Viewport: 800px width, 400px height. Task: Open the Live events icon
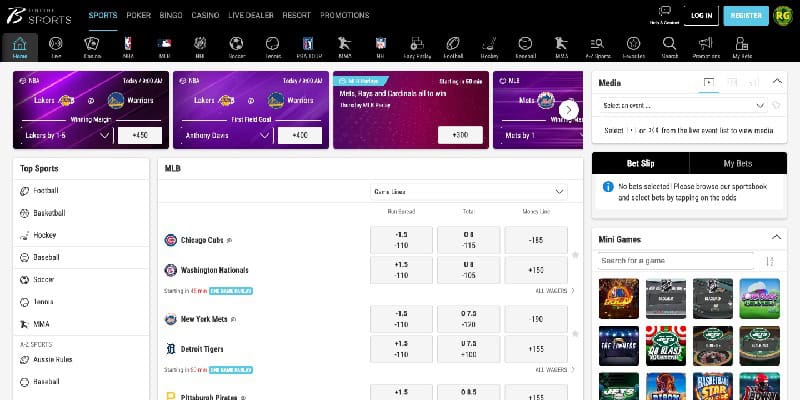(56, 47)
